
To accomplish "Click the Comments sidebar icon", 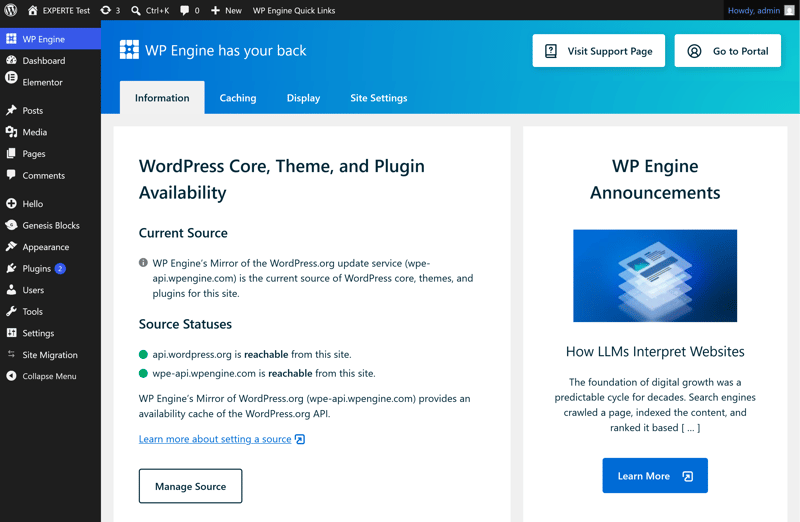I will 11,175.
